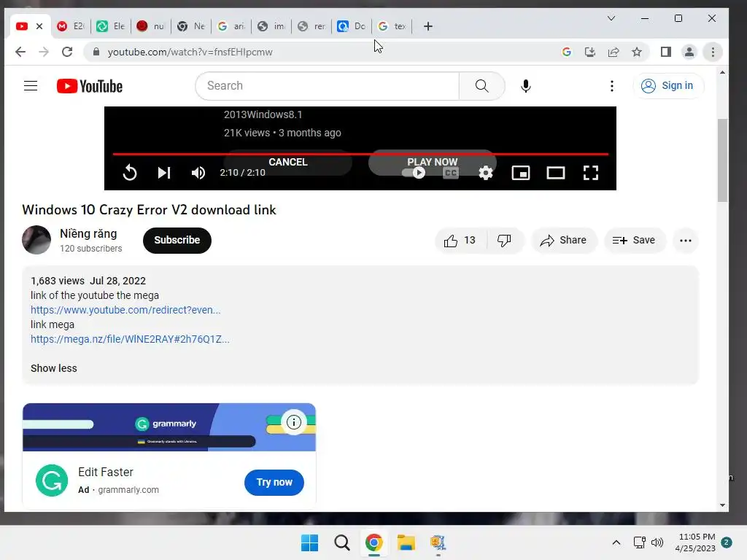Switch to the ari Google tab
This screenshot has height=560, width=747.
pos(231,26)
